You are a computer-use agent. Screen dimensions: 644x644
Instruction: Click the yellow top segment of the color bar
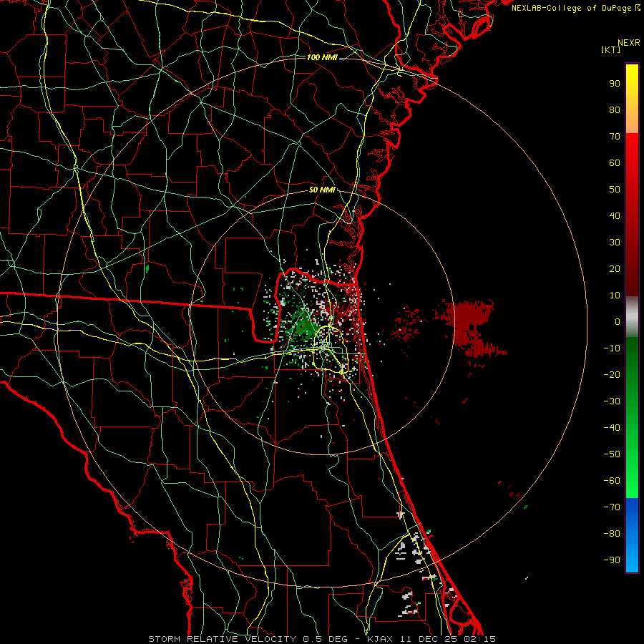632,99
